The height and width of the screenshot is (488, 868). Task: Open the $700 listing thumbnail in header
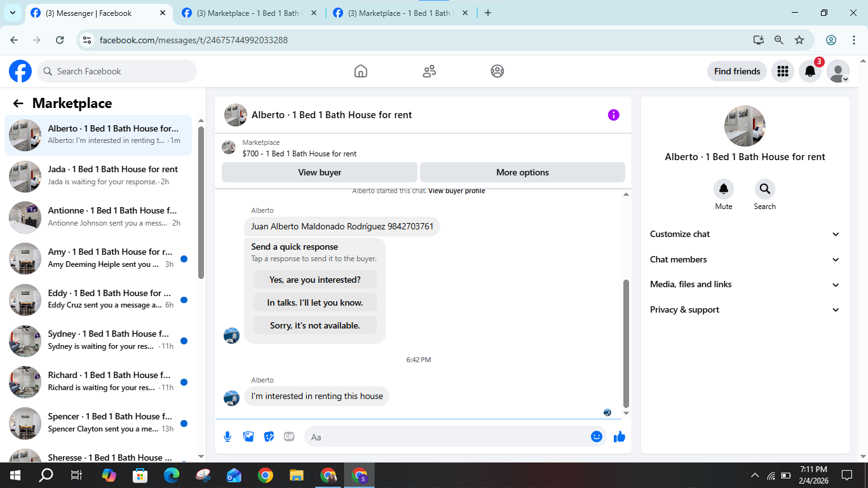[x=229, y=147]
